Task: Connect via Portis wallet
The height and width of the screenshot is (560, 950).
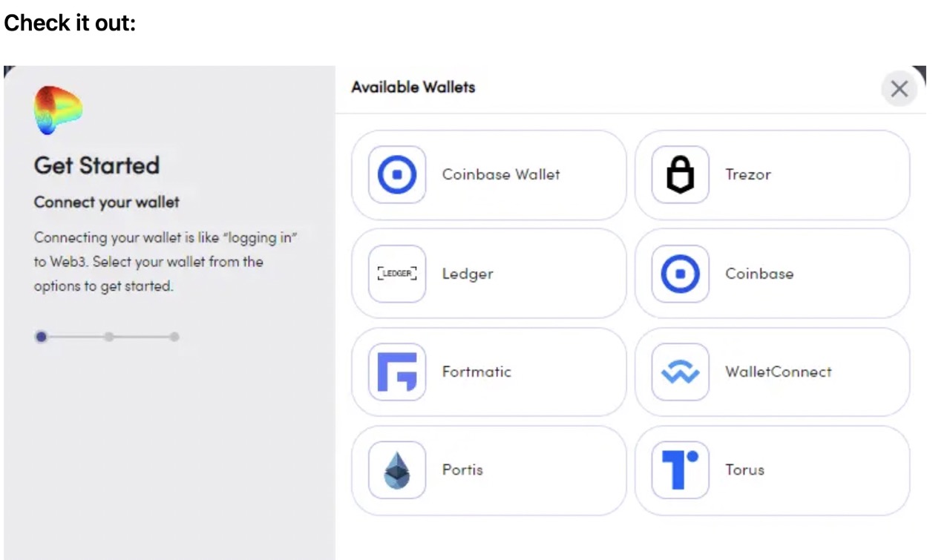Action: click(488, 470)
